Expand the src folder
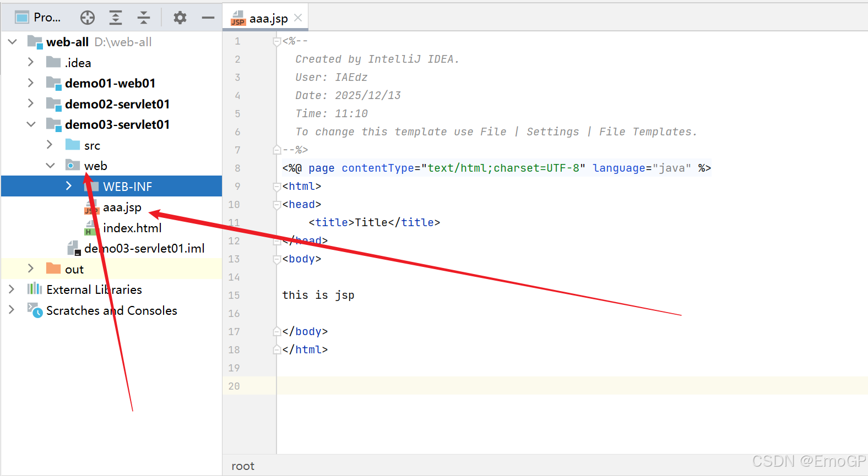This screenshot has width=868, height=476. click(x=50, y=145)
